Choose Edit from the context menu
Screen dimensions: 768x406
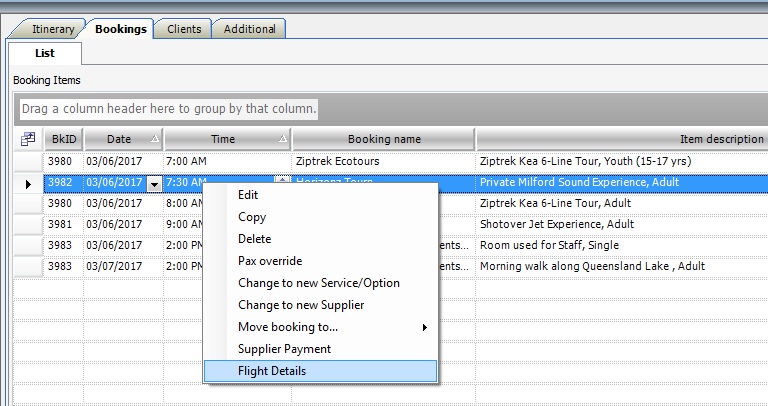click(x=248, y=195)
